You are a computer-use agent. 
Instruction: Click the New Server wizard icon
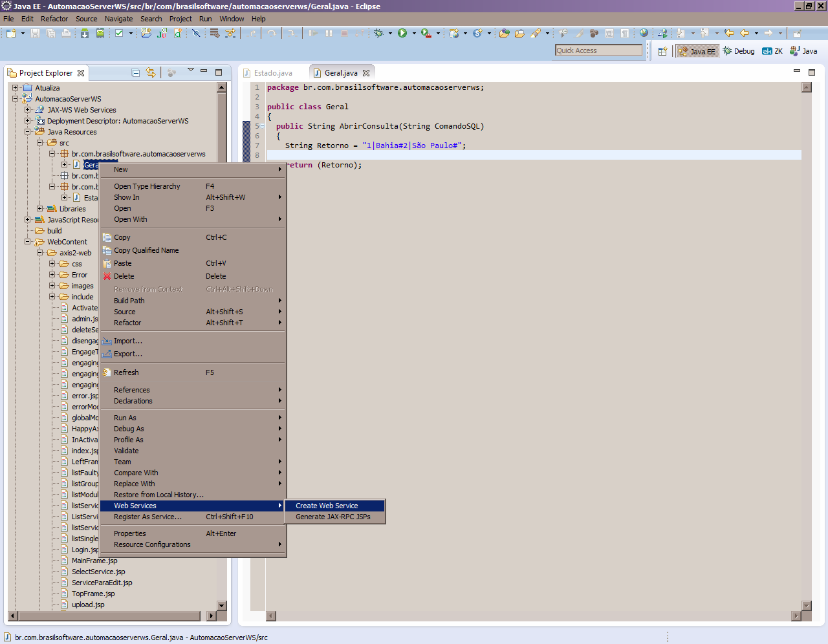454,33
